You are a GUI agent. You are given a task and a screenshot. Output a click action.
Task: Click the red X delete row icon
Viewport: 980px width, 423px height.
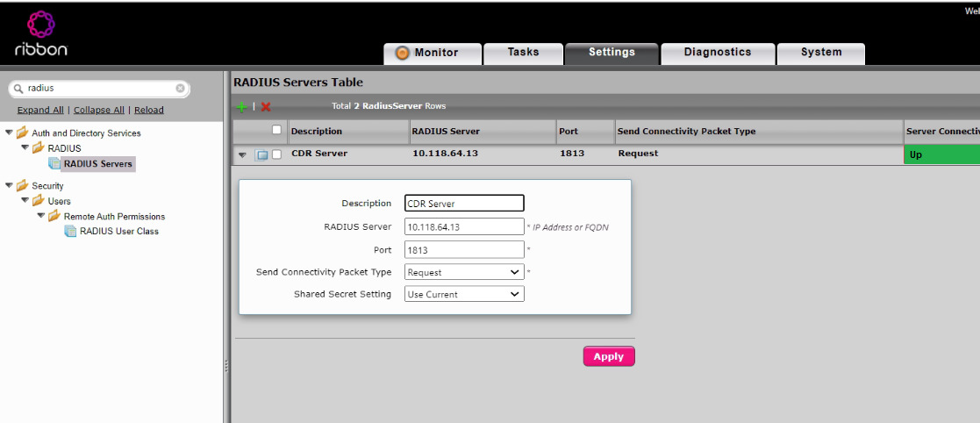(266, 106)
